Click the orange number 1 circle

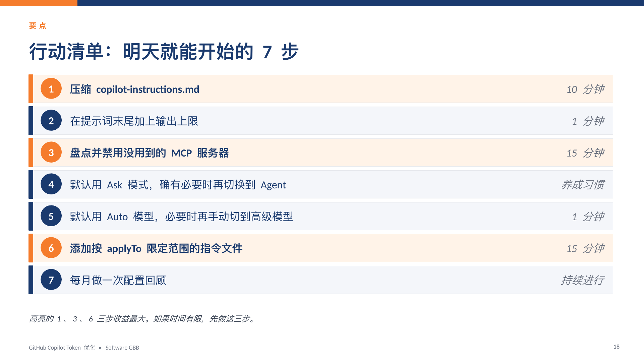[51, 89]
